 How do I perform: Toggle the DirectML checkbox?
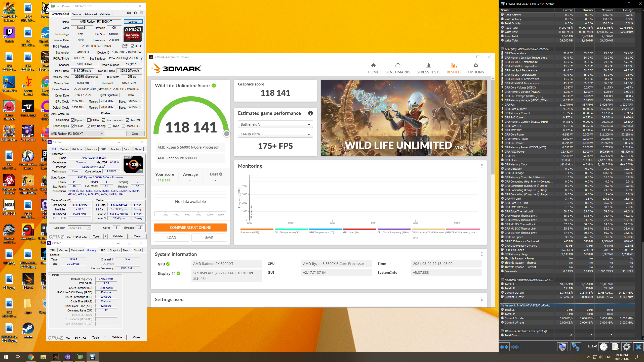point(127,120)
